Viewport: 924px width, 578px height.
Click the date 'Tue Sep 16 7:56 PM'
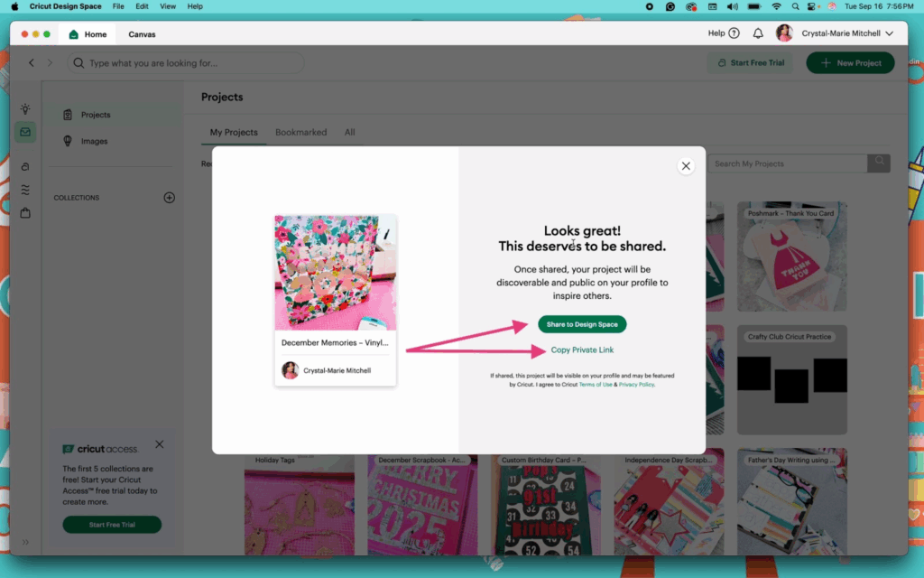(879, 6)
